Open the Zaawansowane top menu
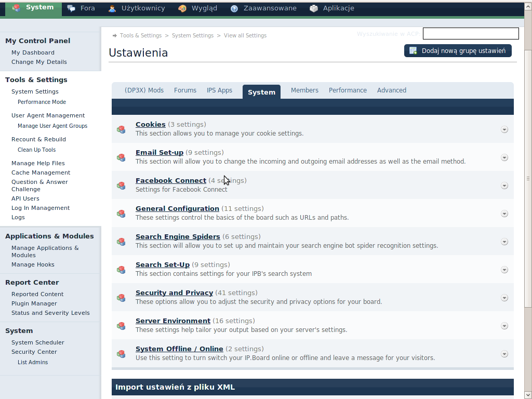 [x=270, y=8]
